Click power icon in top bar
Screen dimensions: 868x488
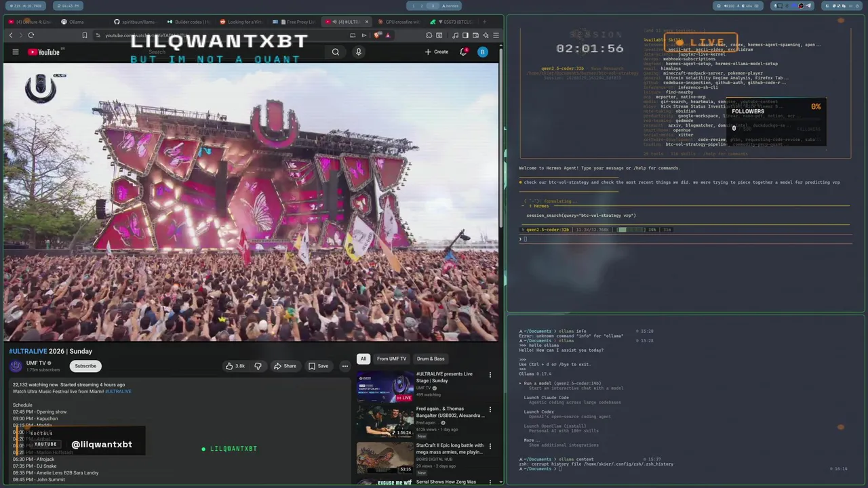pos(857,5)
